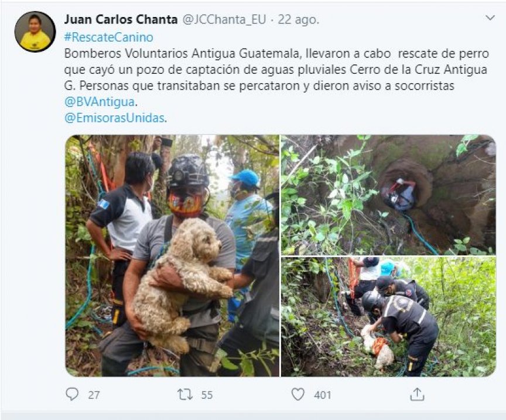The height and width of the screenshot is (420, 506).
Task: Click the Juan Carlos Chanta display name
Action: click(121, 19)
